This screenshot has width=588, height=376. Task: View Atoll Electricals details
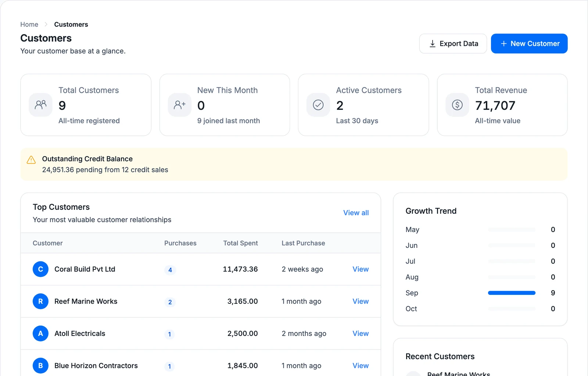(361, 333)
